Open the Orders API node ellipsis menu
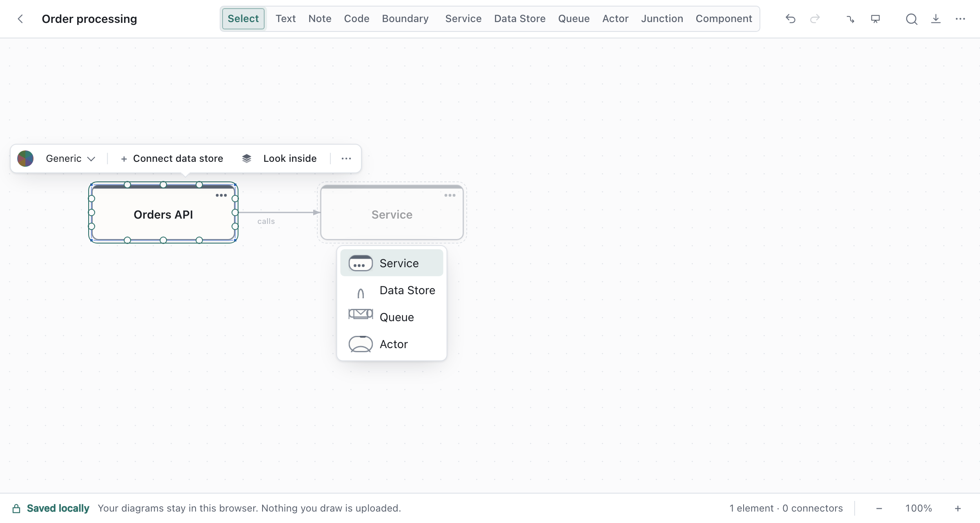Image resolution: width=980 pixels, height=523 pixels. (x=221, y=195)
